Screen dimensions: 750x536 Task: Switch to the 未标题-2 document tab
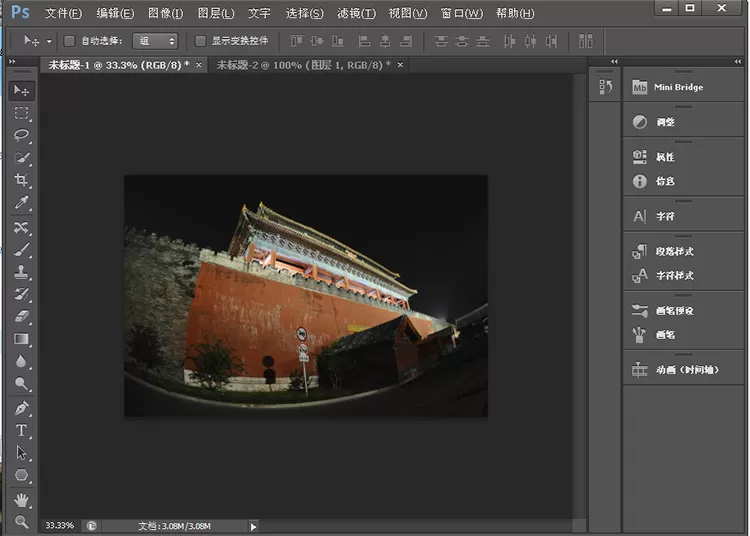(303, 65)
